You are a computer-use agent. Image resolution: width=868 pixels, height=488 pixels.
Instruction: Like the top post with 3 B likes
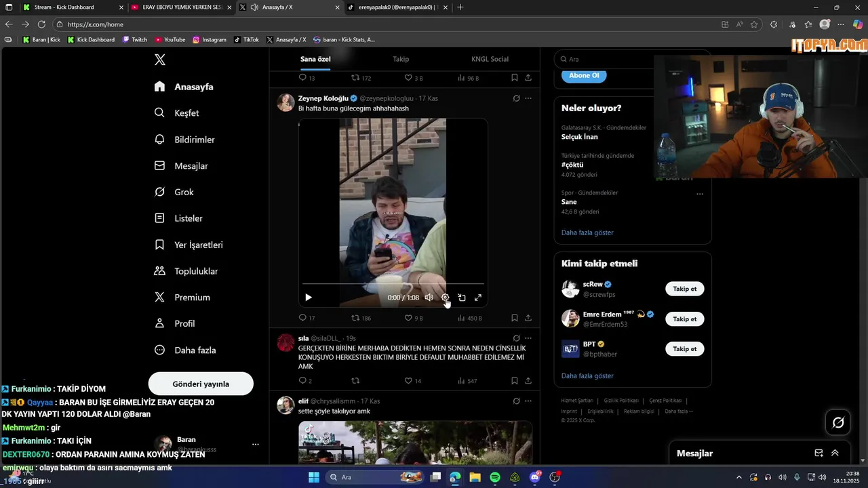pos(414,78)
